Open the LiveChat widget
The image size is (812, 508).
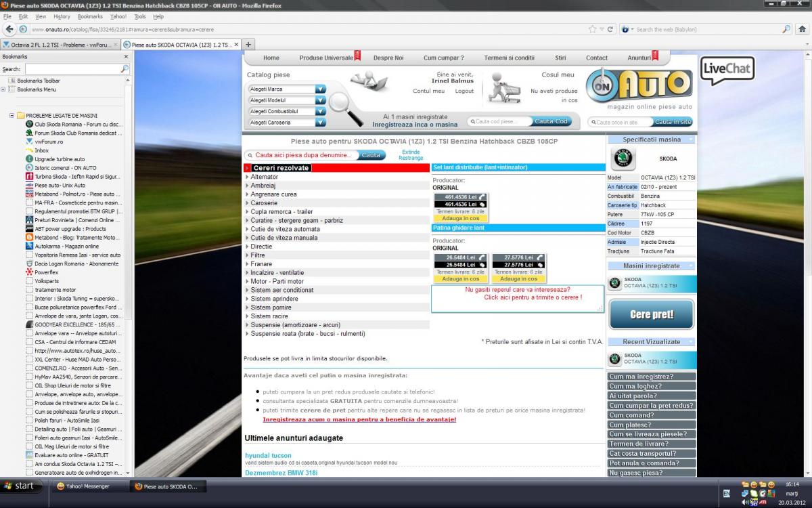[x=727, y=70]
